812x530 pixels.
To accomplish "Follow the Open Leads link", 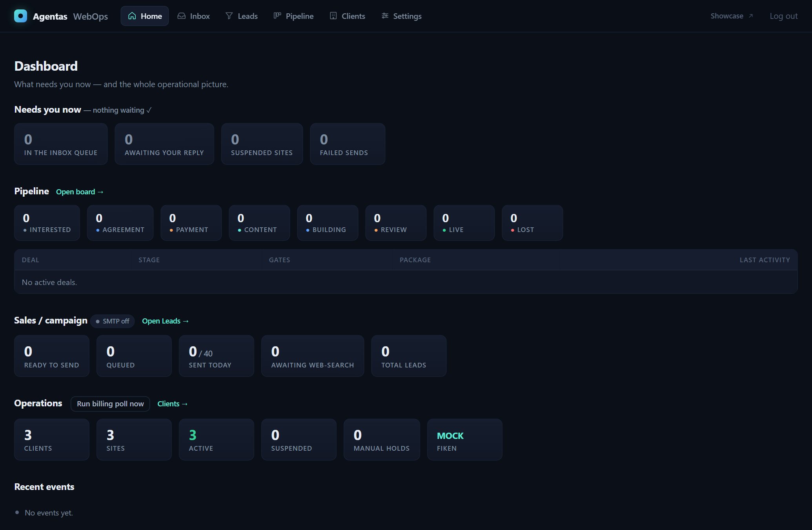I will [x=166, y=321].
